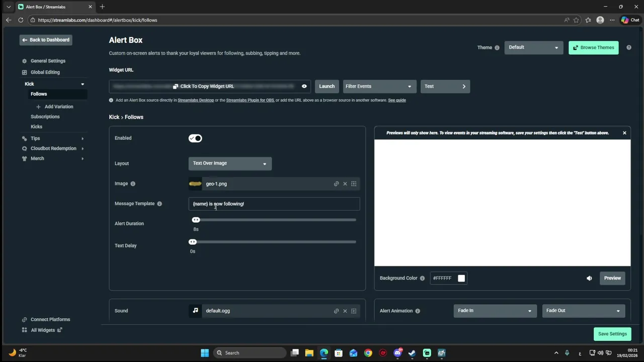Click the taskbar Search box
This screenshot has height=362, width=644.
tap(249, 353)
